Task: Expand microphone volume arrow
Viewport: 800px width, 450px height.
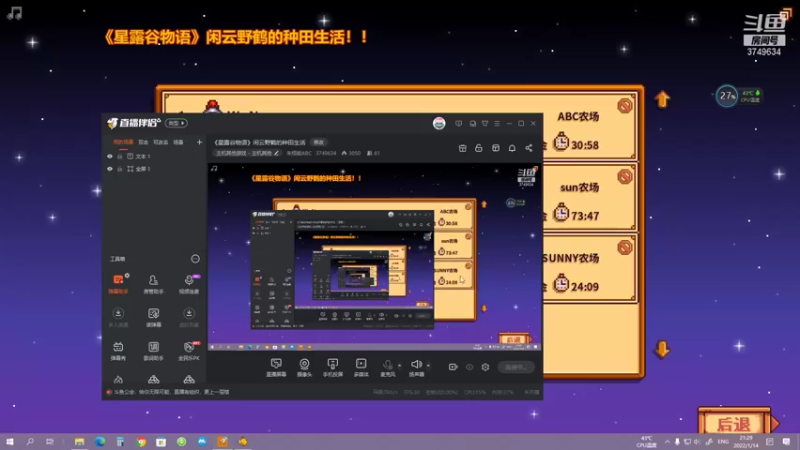Action: pos(399,365)
